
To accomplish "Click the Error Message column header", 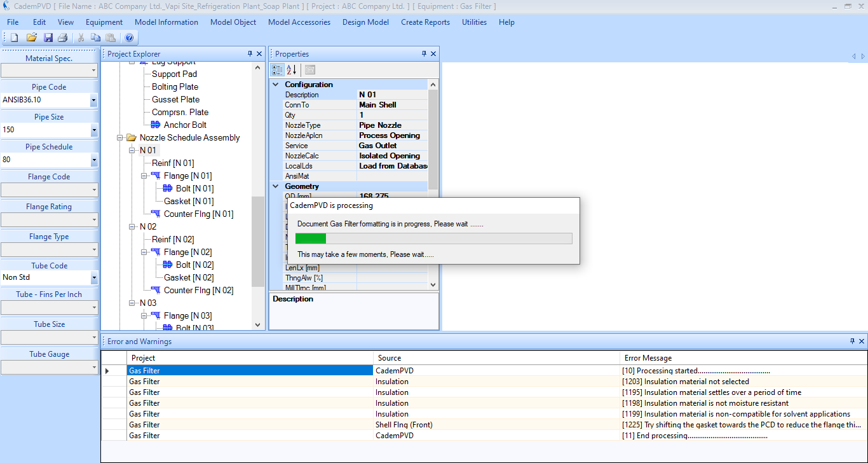I will tap(743, 358).
